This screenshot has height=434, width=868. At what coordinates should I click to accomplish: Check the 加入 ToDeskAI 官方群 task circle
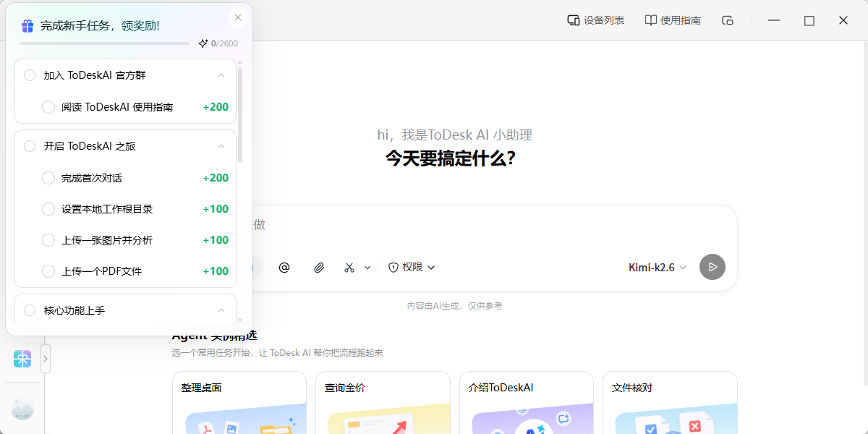30,75
